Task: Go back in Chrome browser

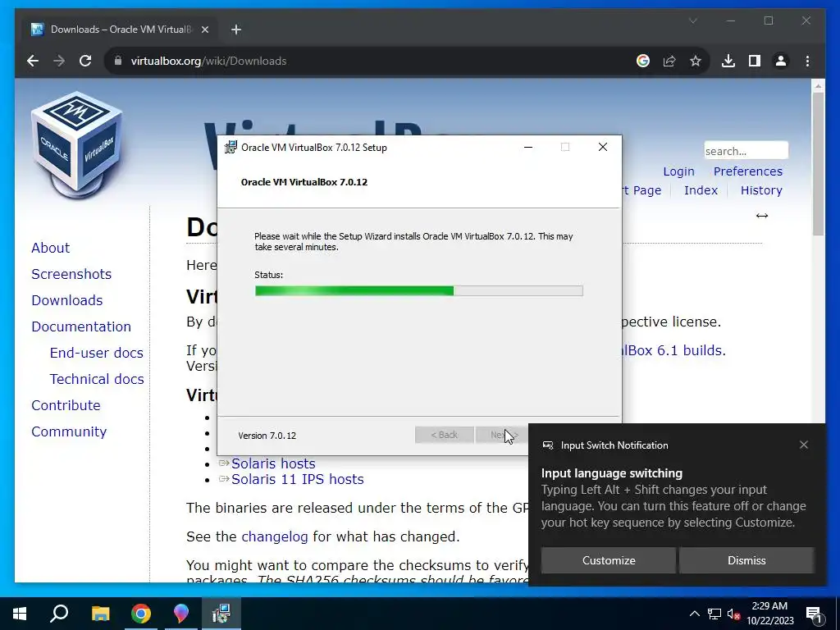Action: pyautogui.click(x=33, y=61)
